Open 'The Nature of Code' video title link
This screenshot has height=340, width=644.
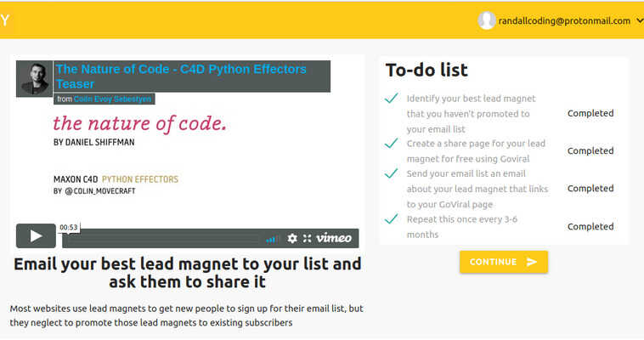coord(181,76)
